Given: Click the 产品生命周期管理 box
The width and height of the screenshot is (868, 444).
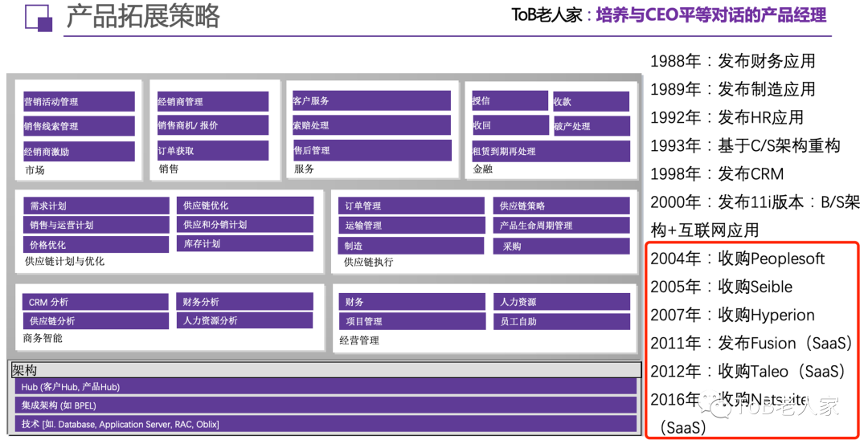Looking at the screenshot, I should (x=561, y=225).
